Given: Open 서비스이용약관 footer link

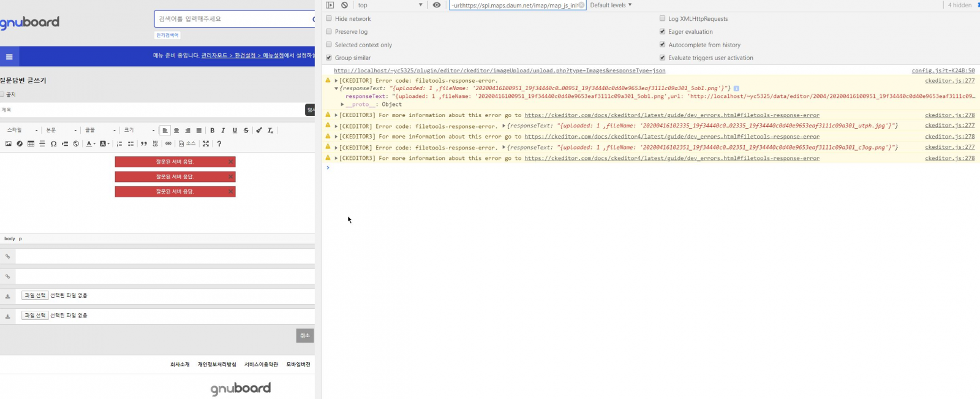Looking at the screenshot, I should coord(262,365).
